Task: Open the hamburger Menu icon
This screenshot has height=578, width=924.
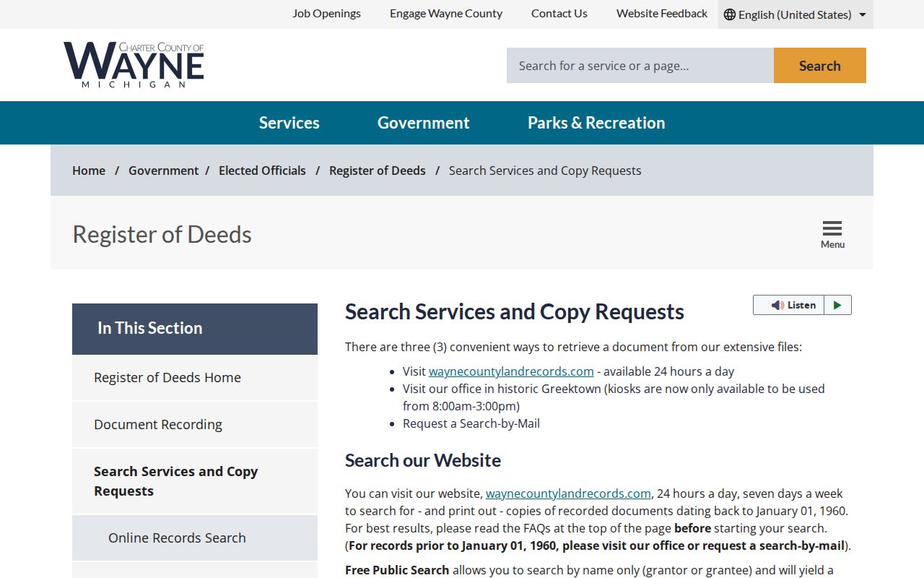Action: pyautogui.click(x=832, y=235)
